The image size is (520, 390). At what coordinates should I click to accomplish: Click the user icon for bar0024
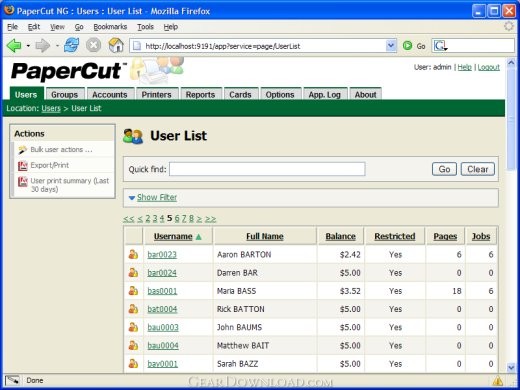coord(133,273)
